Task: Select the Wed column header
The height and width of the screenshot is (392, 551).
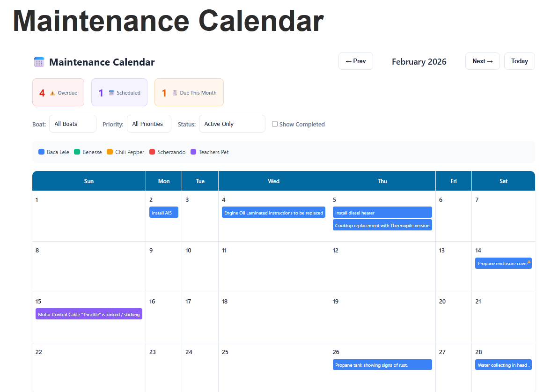Action: 274,181
